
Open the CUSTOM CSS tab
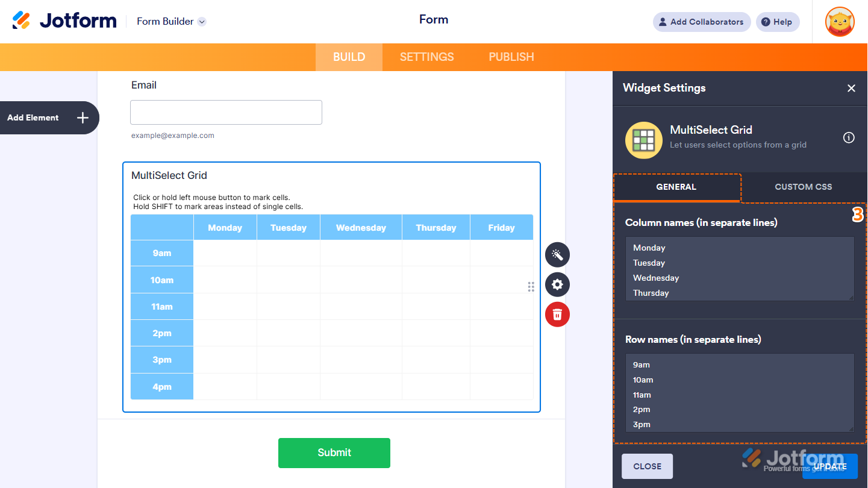point(803,187)
